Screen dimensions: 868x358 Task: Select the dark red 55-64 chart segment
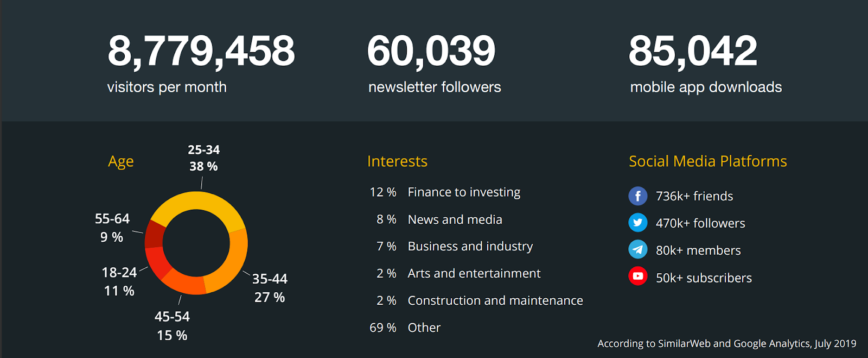click(154, 234)
